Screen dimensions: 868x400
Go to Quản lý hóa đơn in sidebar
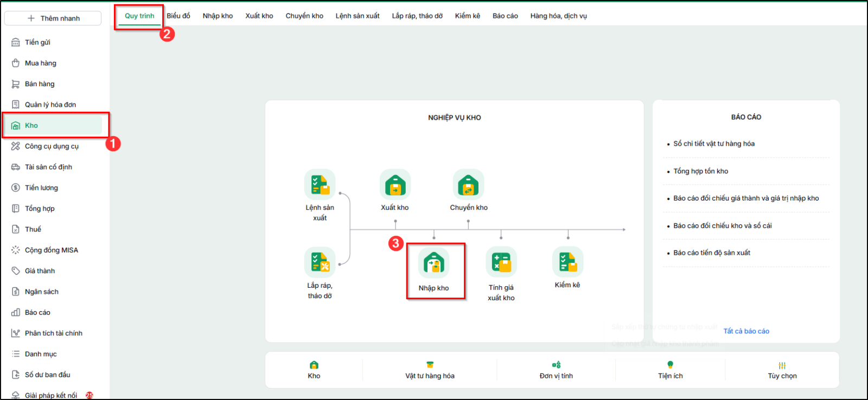[x=50, y=105]
